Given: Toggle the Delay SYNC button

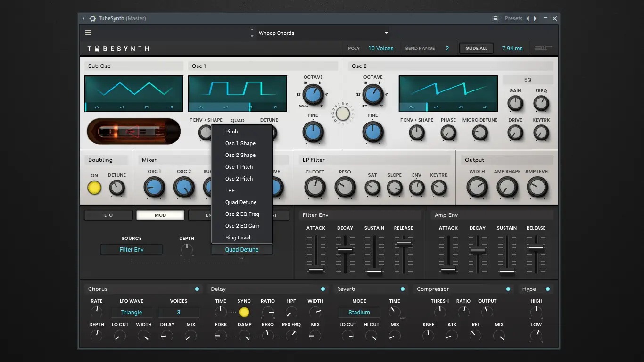Looking at the screenshot, I should (244, 312).
